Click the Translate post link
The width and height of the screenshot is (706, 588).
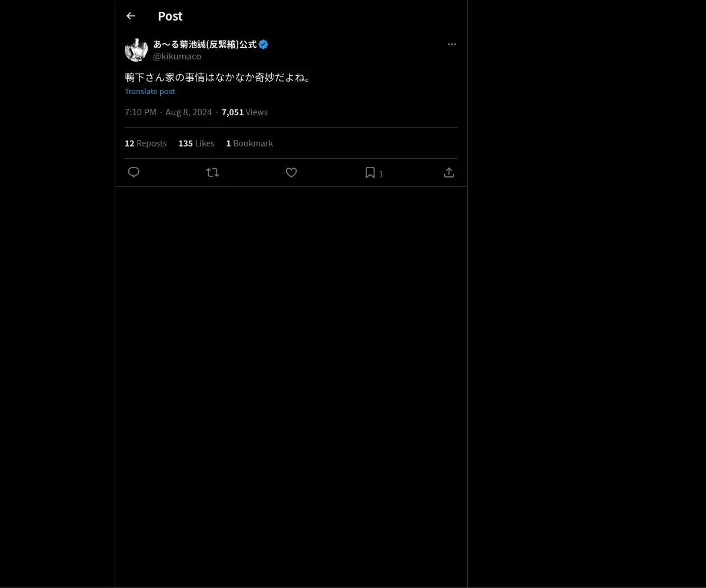[149, 91]
